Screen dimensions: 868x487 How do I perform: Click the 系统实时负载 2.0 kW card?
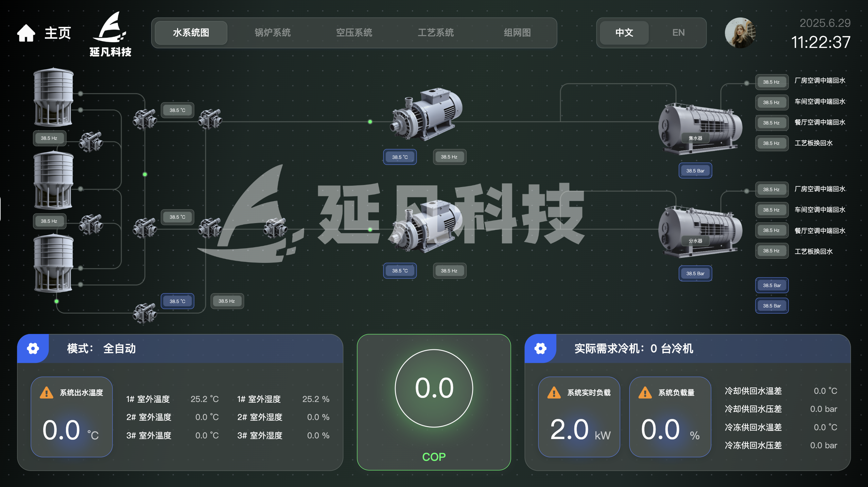pos(579,417)
